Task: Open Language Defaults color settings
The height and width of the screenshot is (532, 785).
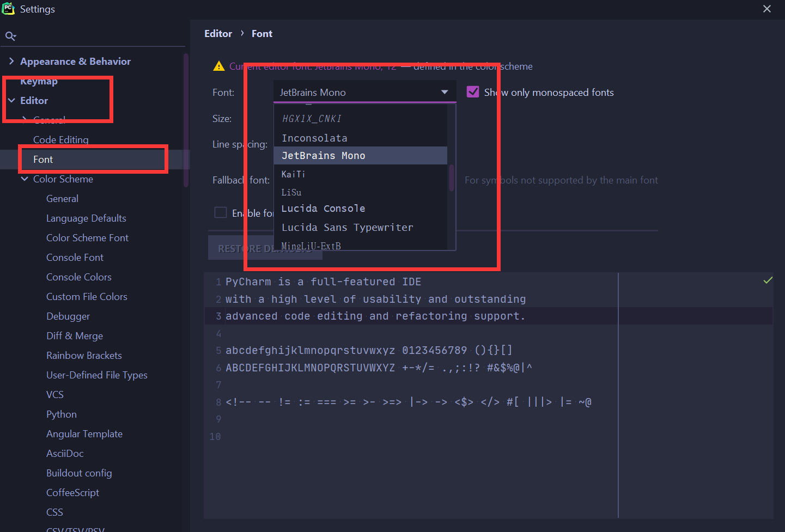Action: click(86, 218)
